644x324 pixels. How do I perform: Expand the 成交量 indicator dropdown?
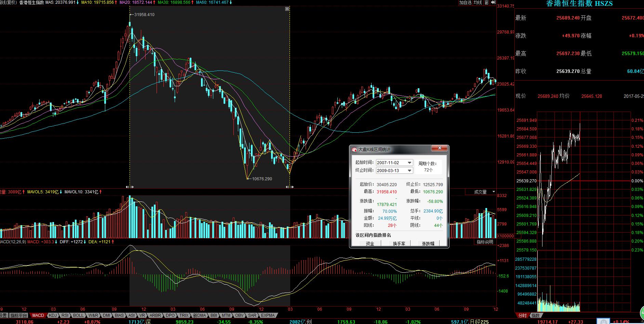pyautogui.click(x=494, y=192)
